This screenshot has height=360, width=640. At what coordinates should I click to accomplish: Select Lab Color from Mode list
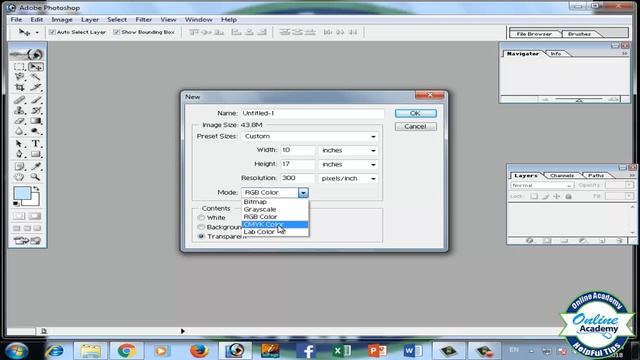point(275,232)
